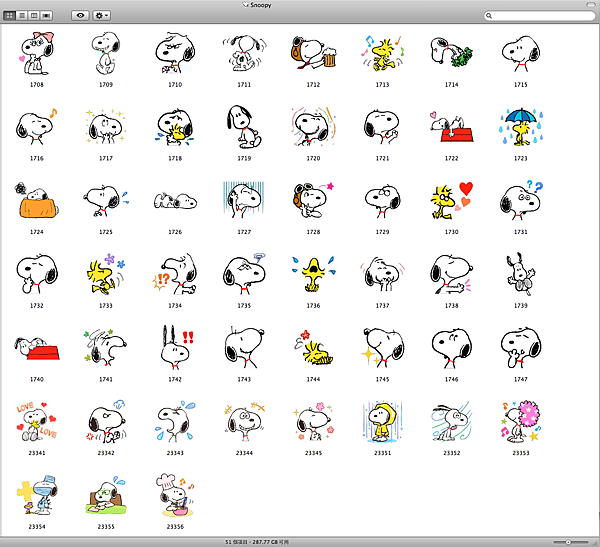Select thumbnail 1724 Snoopy in orange box
The height and width of the screenshot is (547, 600).
[x=37, y=201]
